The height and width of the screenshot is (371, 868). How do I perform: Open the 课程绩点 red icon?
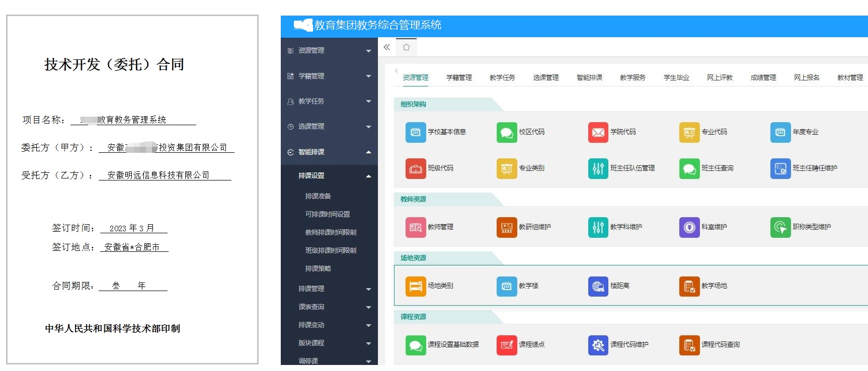coord(507,345)
